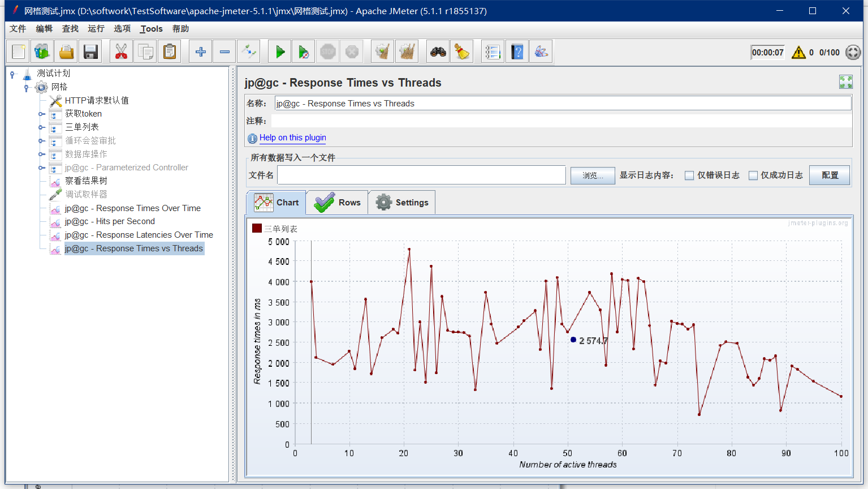Image resolution: width=868 pixels, height=489 pixels.
Task: Click the blue info icon beside Help link
Action: click(x=253, y=138)
